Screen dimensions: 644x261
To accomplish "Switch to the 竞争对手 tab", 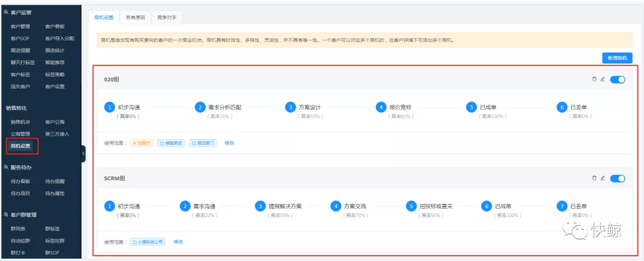I will point(167,17).
